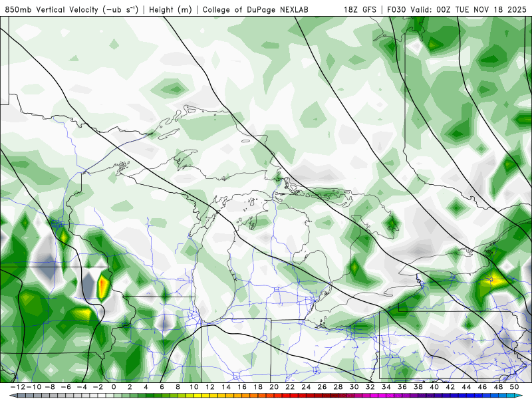532x399 pixels.
Task: Click the '0' color scale label
Action: [114, 387]
